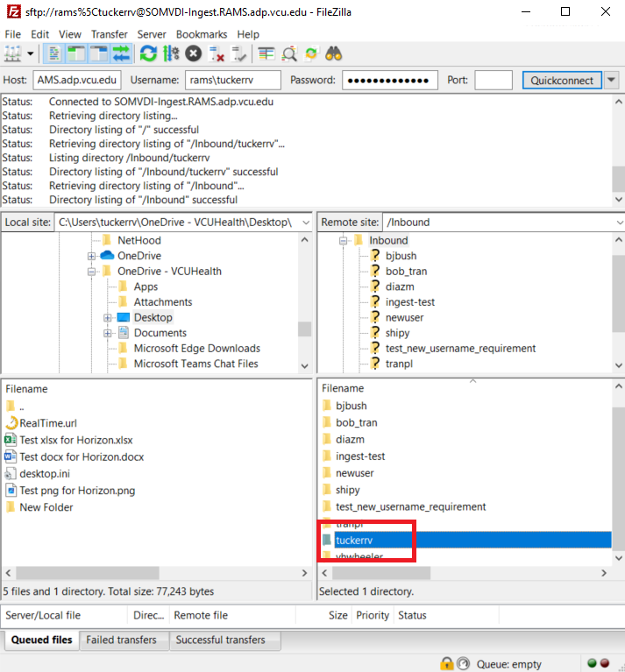The image size is (625, 672).
Task: Open the Site Manager icon
Action: pyautogui.click(x=12, y=54)
